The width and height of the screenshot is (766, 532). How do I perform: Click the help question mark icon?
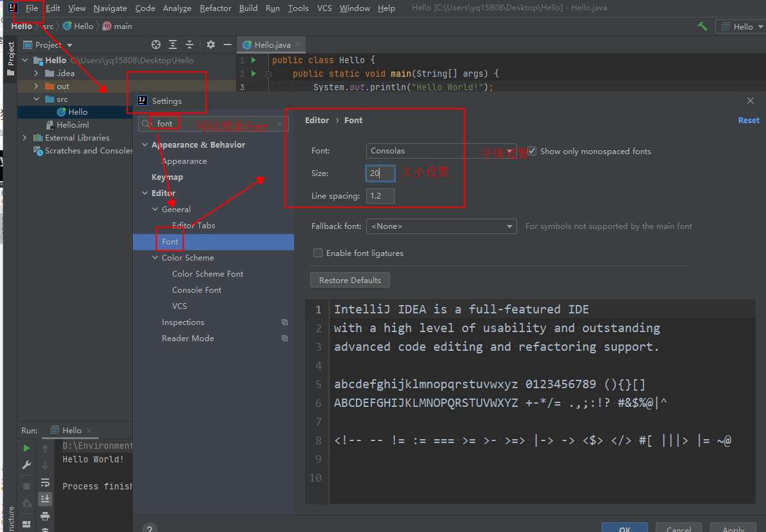coord(150,529)
